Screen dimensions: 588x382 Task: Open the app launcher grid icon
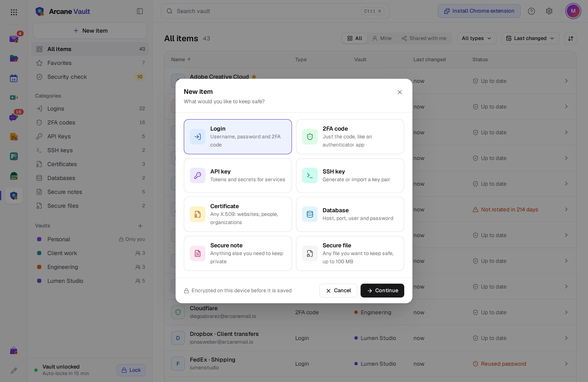pyautogui.click(x=14, y=12)
